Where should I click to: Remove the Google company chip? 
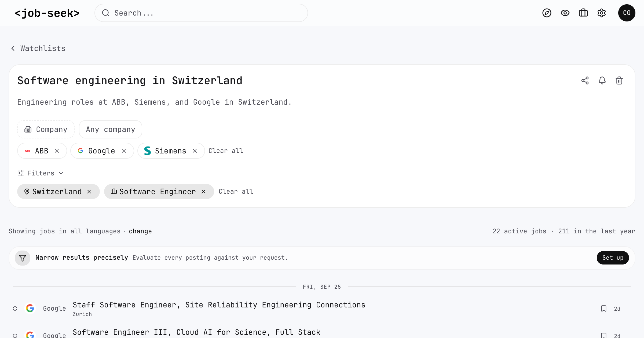(124, 151)
